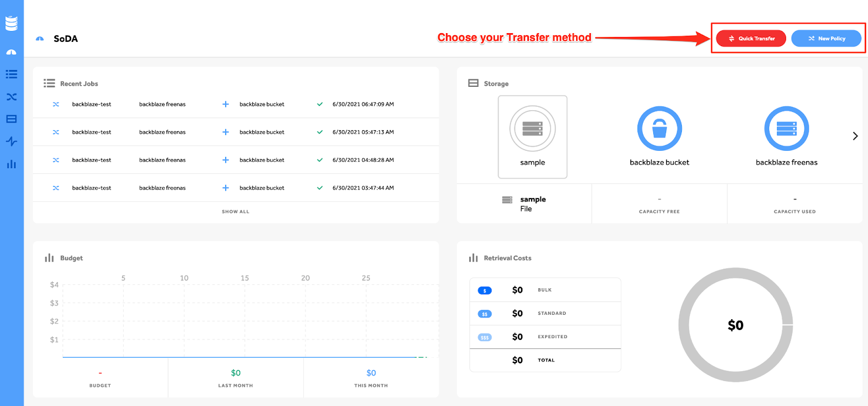Click shuffle icon of 05:47:13 AM job
Image resolution: width=868 pixels, height=406 pixels.
coord(56,132)
